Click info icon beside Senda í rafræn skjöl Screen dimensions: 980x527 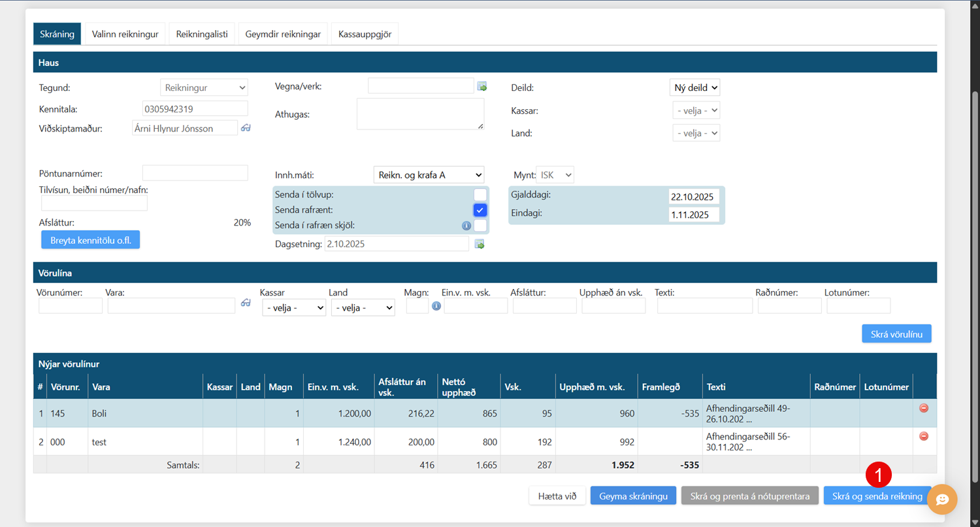(x=466, y=226)
